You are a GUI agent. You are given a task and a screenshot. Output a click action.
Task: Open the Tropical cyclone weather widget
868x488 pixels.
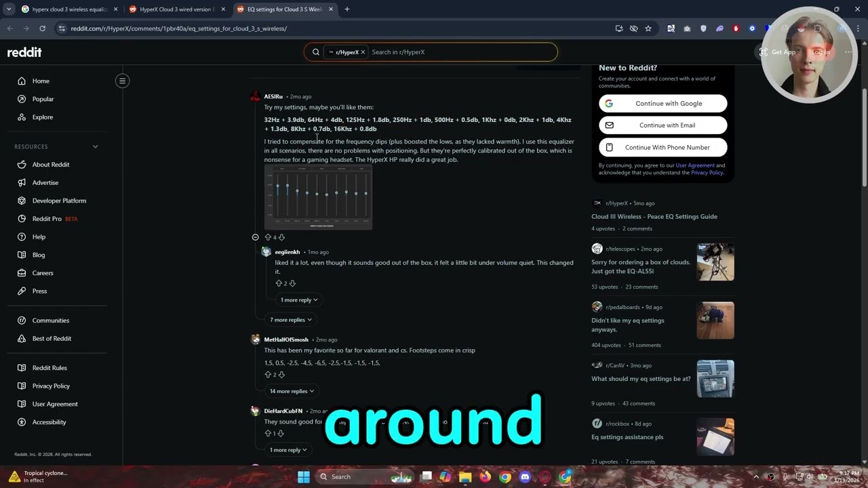tap(38, 476)
